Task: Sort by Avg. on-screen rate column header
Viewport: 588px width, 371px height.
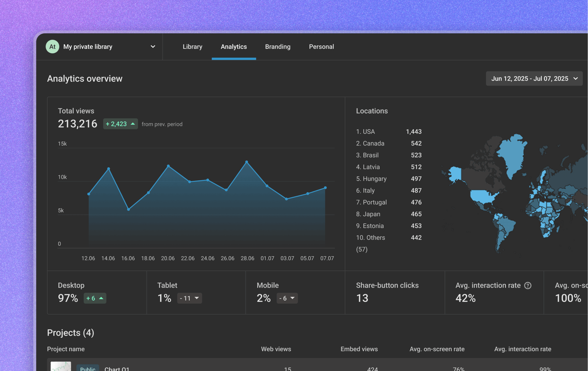Action: click(x=437, y=349)
